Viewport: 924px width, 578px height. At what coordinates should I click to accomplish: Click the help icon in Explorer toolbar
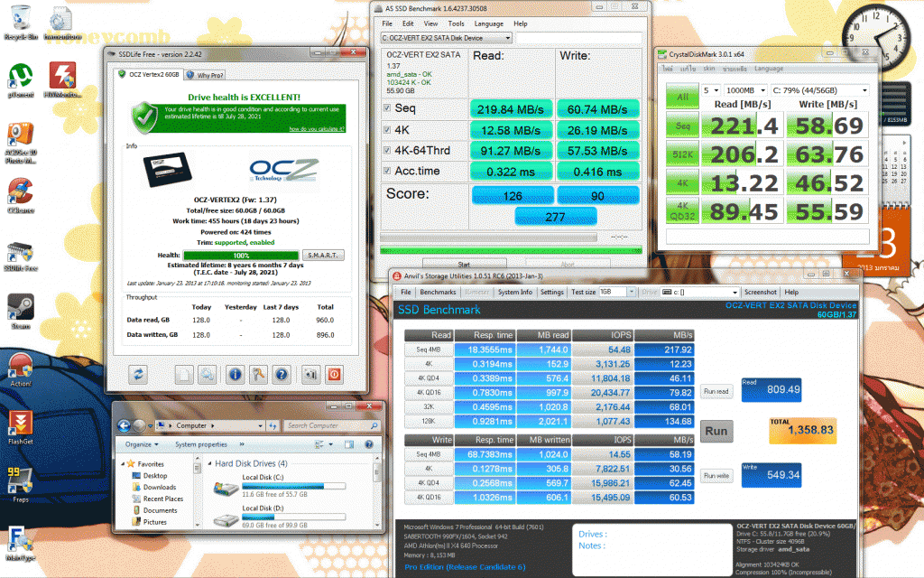coord(369,444)
